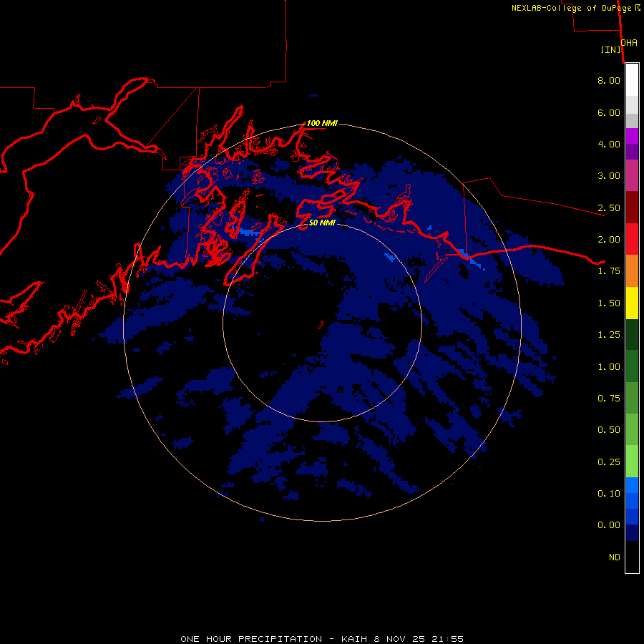Click the 1.50 legend value
The height and width of the screenshot is (644, 644).
609,303
